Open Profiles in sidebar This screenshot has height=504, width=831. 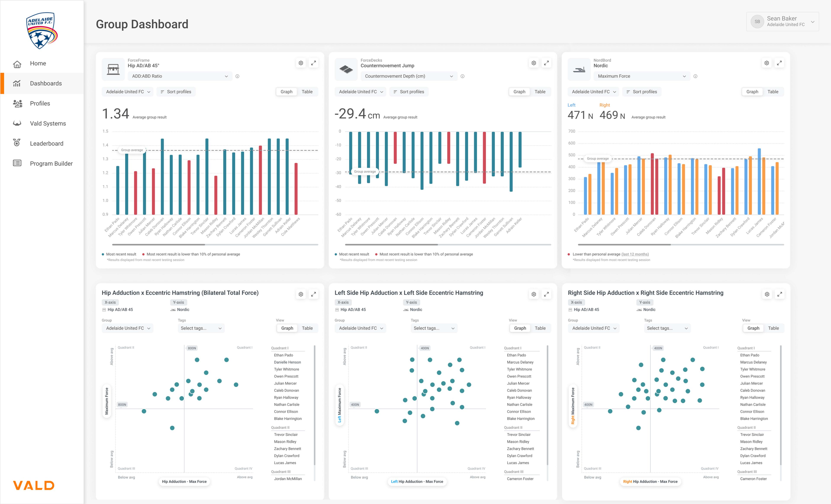tap(42, 103)
